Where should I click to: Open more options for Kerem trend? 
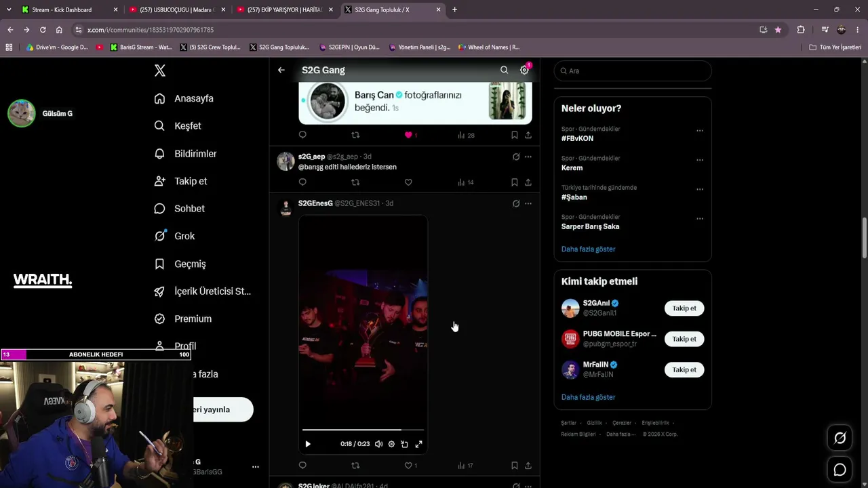pyautogui.click(x=700, y=160)
